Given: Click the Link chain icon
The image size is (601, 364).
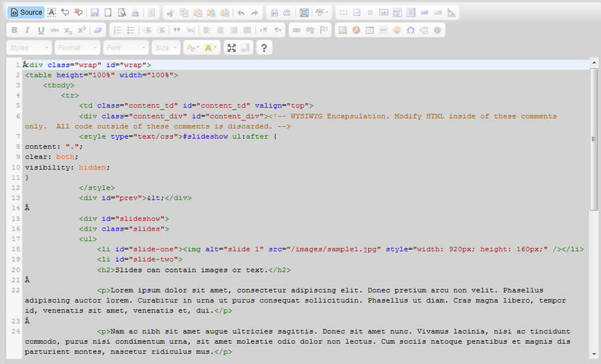Looking at the screenshot, I should click(x=296, y=30).
